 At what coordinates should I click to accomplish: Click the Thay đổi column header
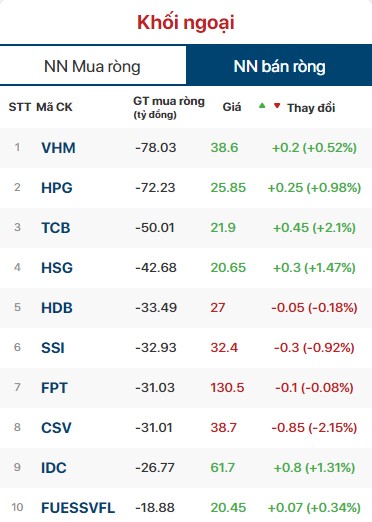pyautogui.click(x=311, y=108)
